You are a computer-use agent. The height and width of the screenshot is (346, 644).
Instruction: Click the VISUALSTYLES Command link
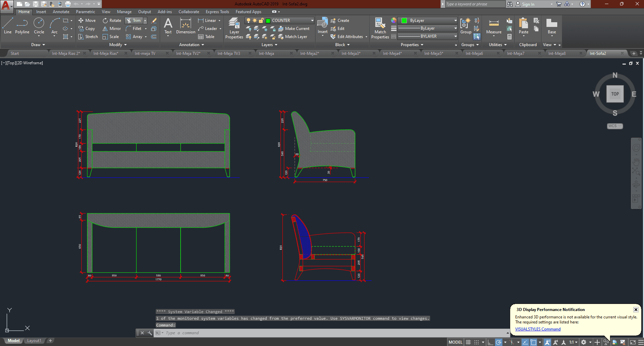pyautogui.click(x=537, y=329)
